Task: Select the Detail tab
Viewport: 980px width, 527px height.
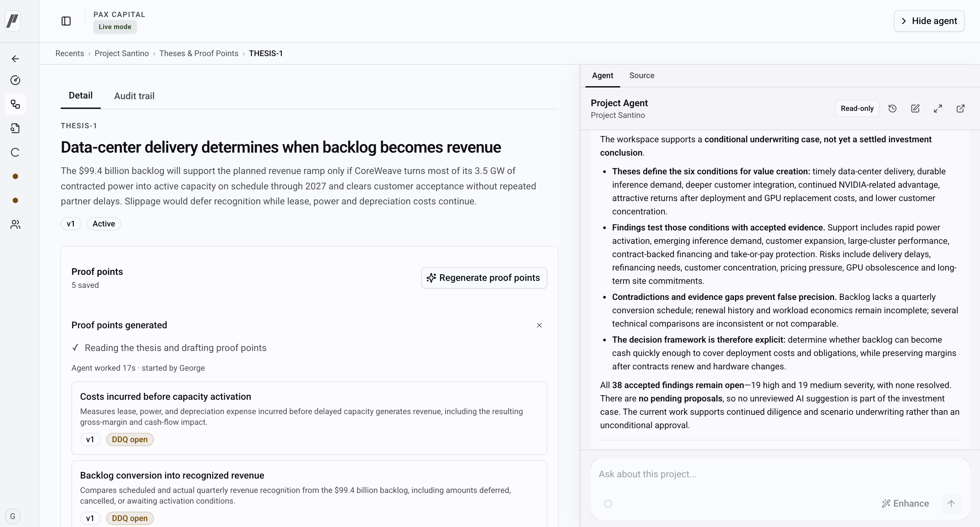Action: tap(81, 96)
